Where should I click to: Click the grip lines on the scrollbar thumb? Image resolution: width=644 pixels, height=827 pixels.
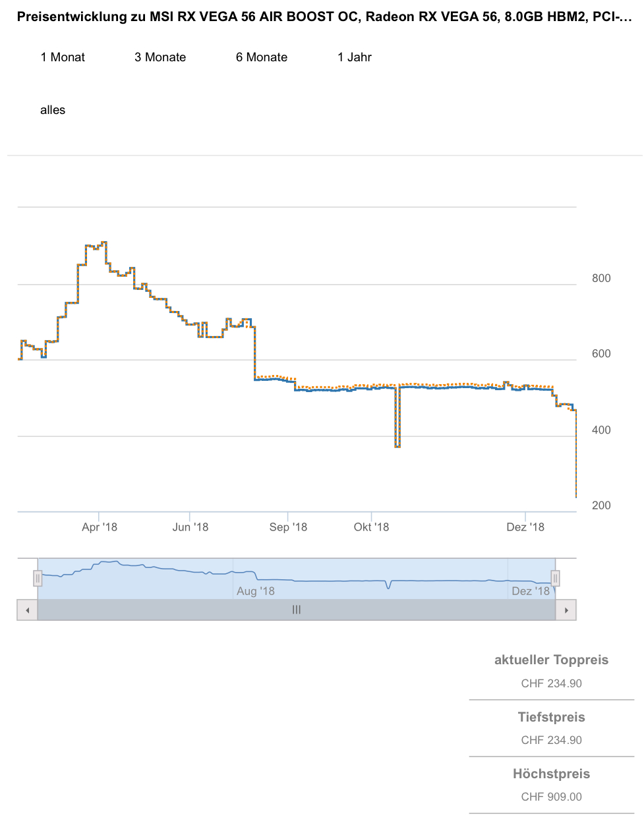click(297, 610)
